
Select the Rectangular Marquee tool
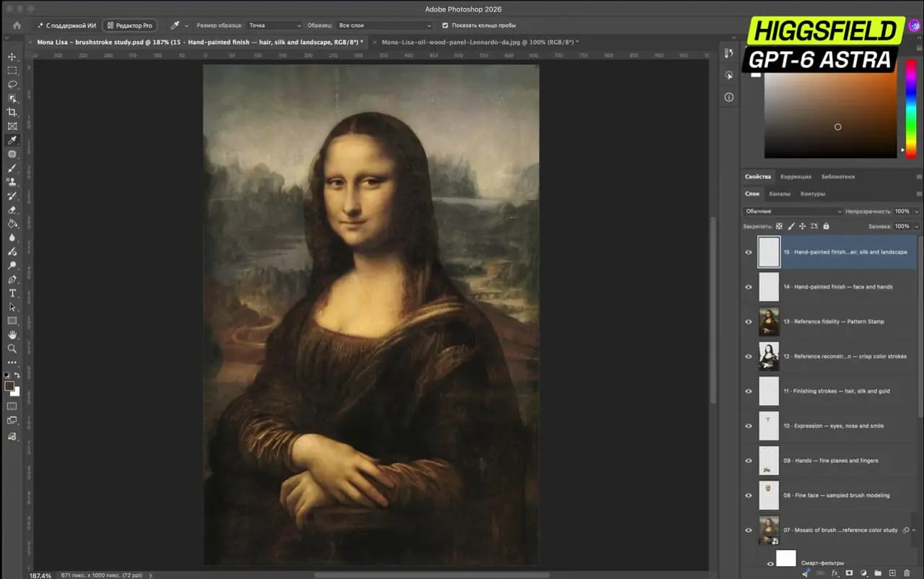tap(12, 71)
